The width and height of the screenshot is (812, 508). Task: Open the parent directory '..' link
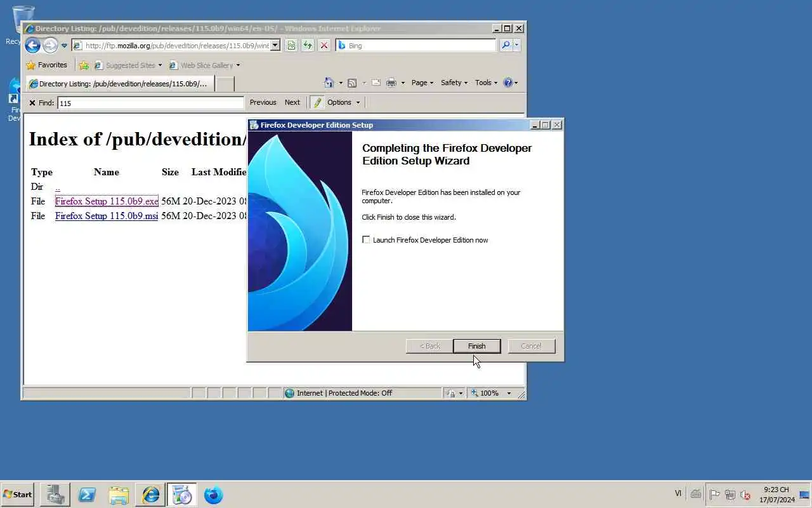[57, 187]
